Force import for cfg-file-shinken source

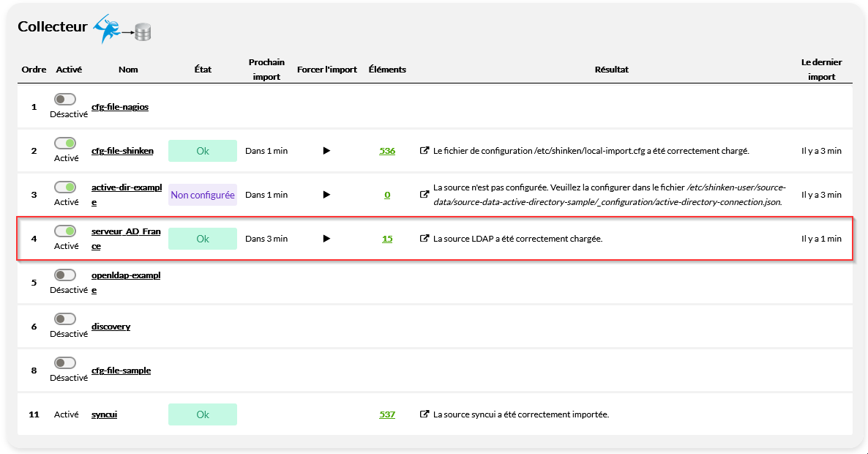coord(326,151)
